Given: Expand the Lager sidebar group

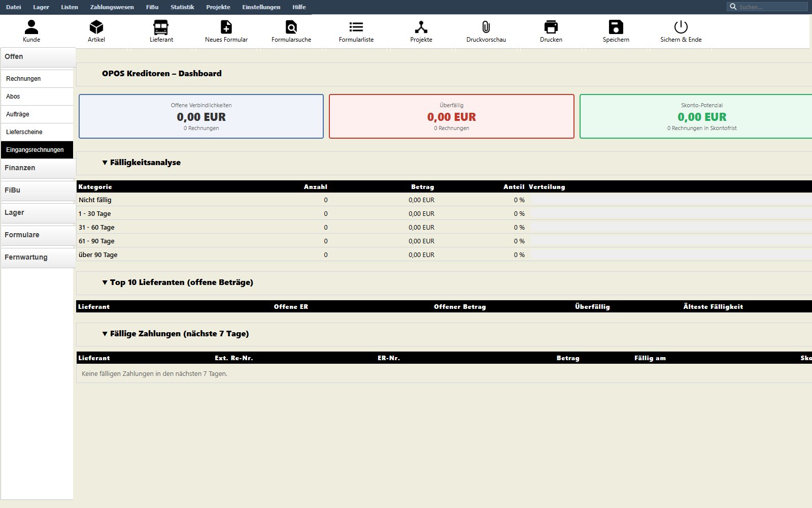Looking at the screenshot, I should 38,213.
